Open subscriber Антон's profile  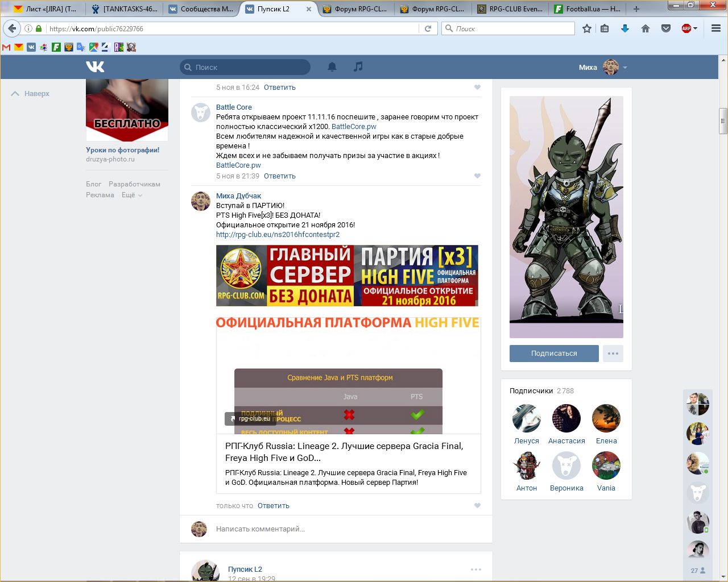pos(527,488)
